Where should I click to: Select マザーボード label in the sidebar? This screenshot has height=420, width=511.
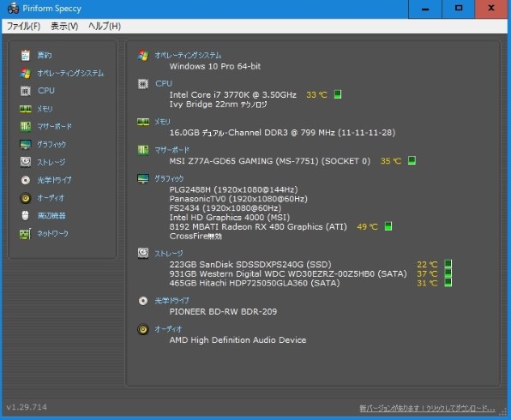pos(54,126)
